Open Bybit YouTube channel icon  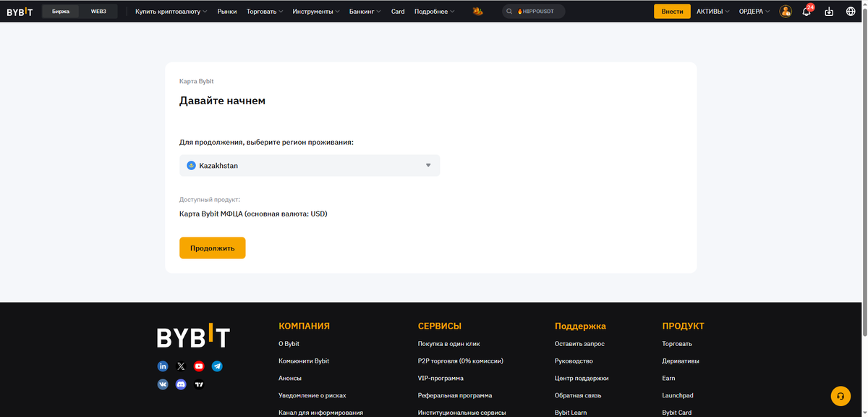[x=199, y=366]
